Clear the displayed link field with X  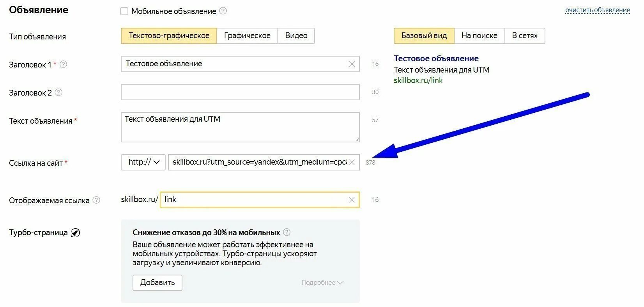352,200
